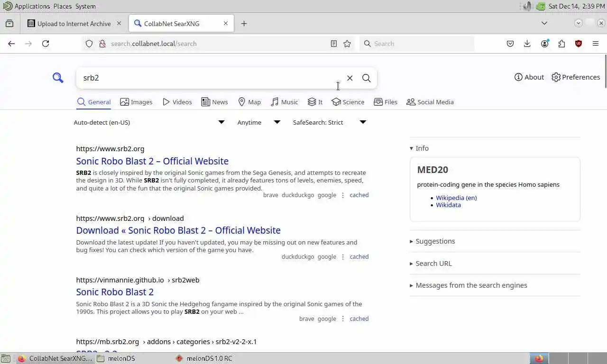Submit search with the magnifier button

(366, 78)
